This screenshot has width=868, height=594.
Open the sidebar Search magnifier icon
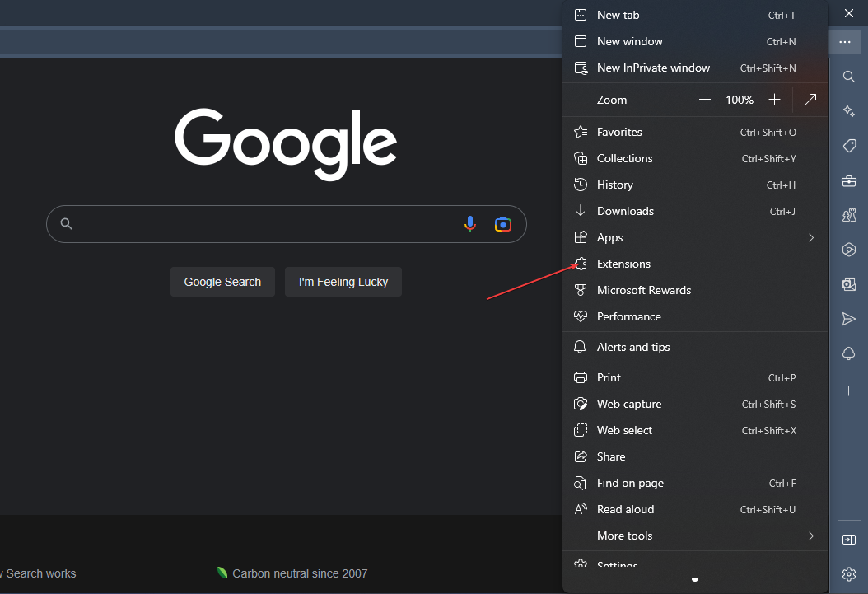point(849,77)
